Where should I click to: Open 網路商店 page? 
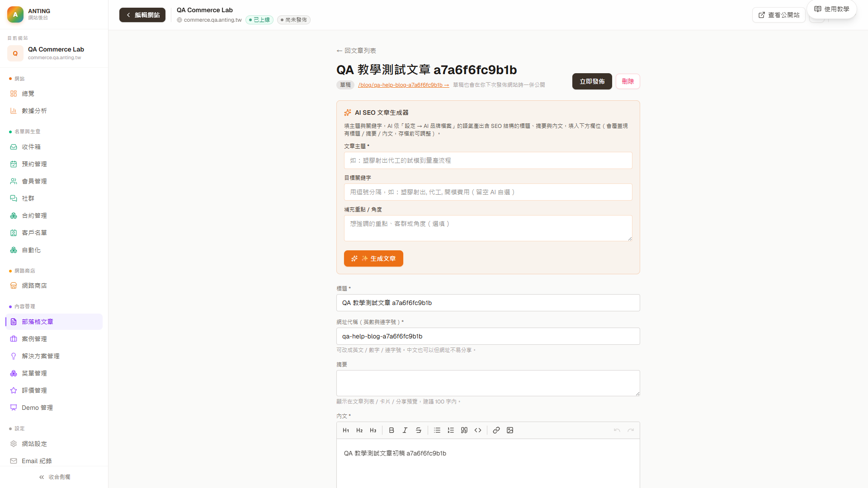pyautogui.click(x=54, y=286)
